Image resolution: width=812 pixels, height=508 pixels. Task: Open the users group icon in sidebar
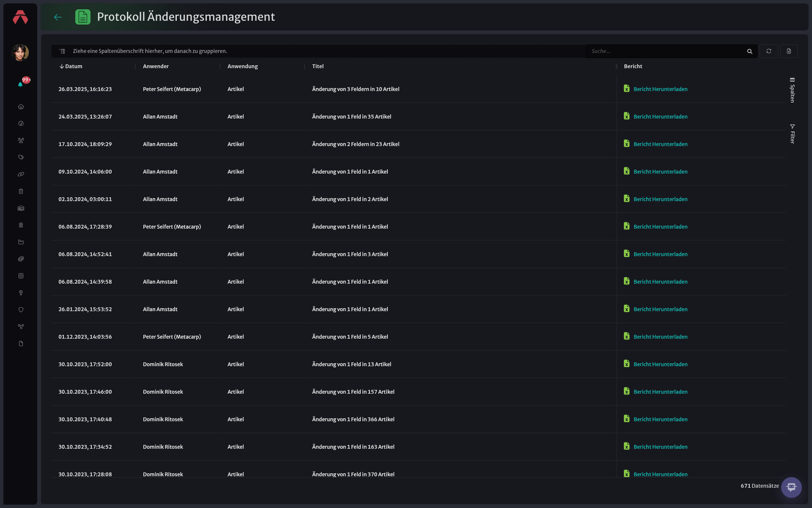21,141
